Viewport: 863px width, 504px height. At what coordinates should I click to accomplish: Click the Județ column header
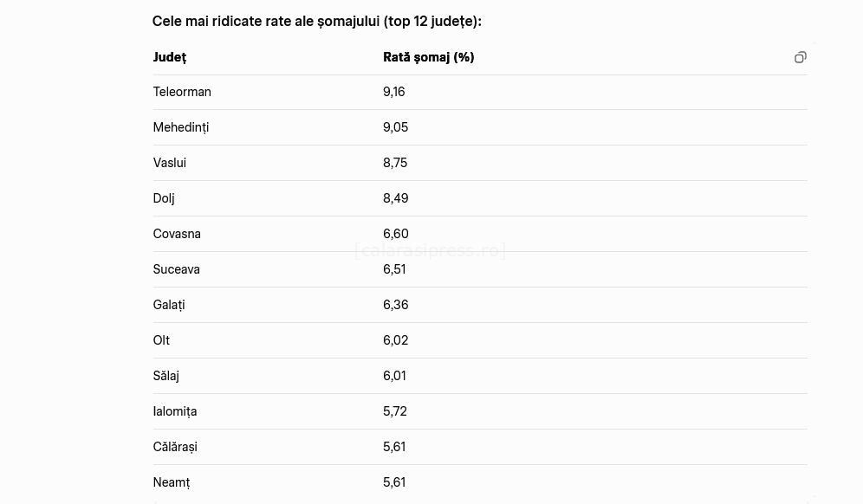[x=170, y=57]
